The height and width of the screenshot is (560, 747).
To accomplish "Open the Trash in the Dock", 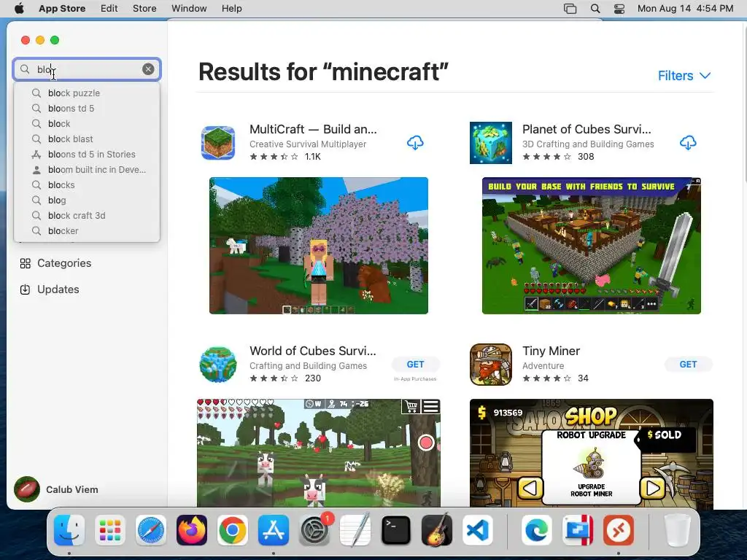I will tap(678, 530).
